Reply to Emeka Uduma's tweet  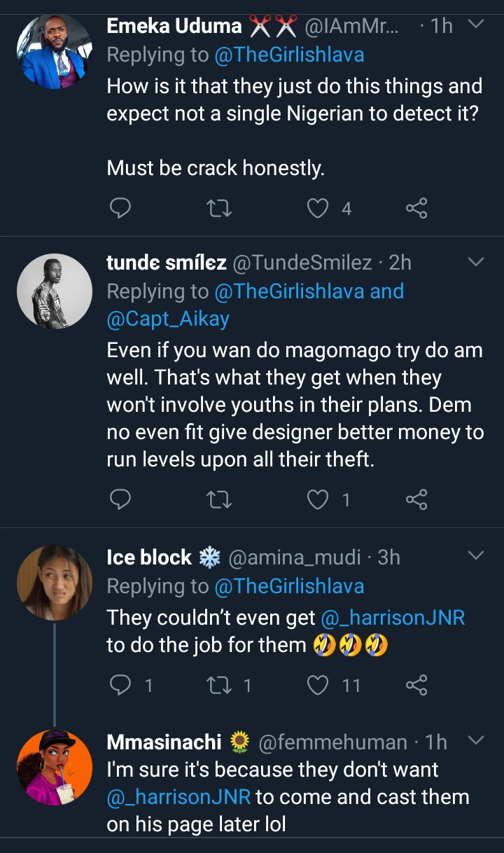click(121, 208)
